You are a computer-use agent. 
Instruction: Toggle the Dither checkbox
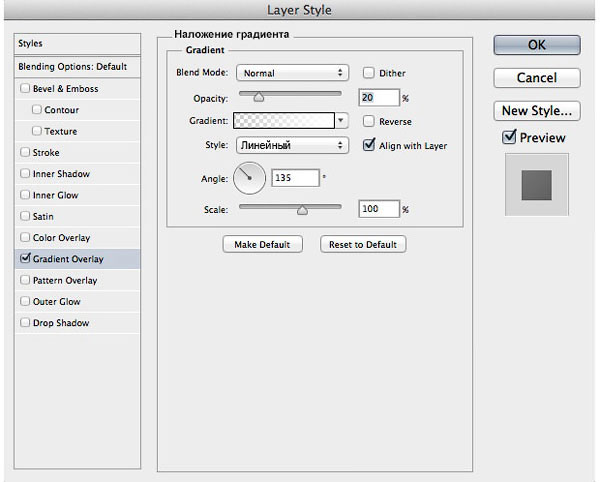368,73
